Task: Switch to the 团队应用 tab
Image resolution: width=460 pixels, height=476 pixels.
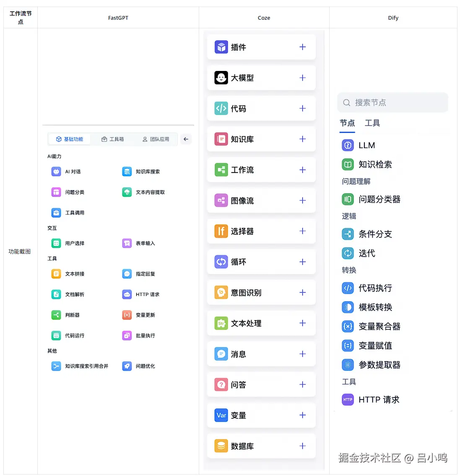Action: pos(156,139)
